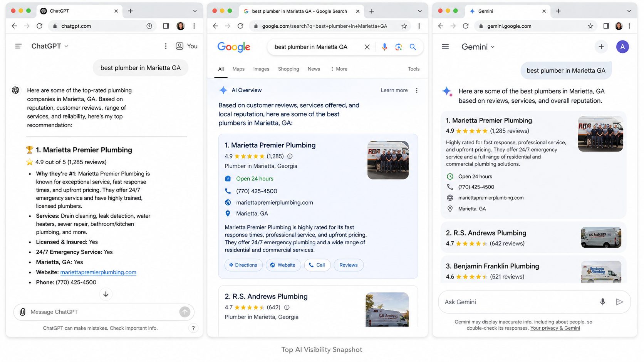This screenshot has width=644, height=362.
Task: Open the More search filters menu
Action: coord(339,69)
